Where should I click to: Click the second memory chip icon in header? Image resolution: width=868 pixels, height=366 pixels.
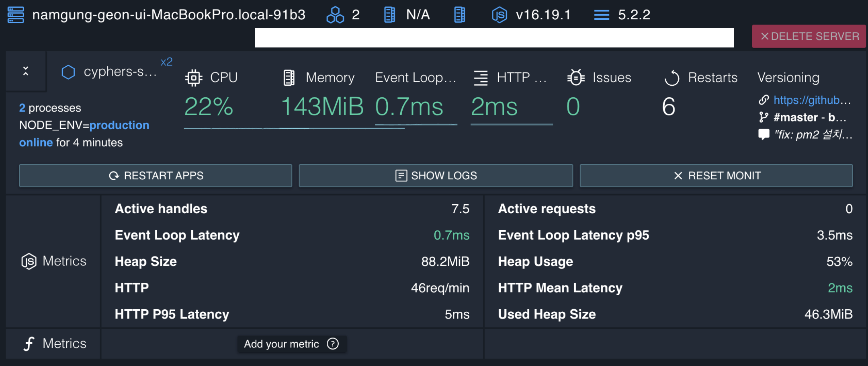point(460,15)
